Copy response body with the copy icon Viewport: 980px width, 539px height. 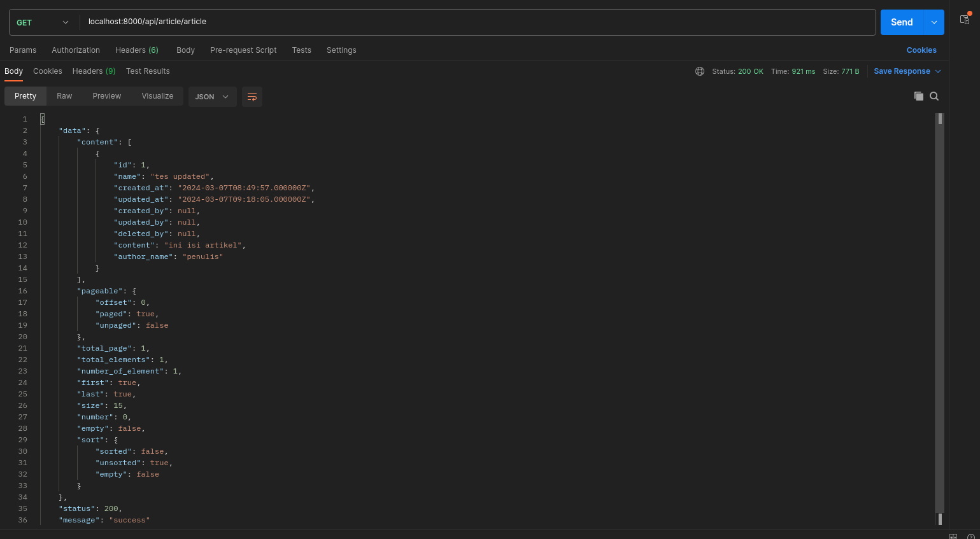(918, 96)
